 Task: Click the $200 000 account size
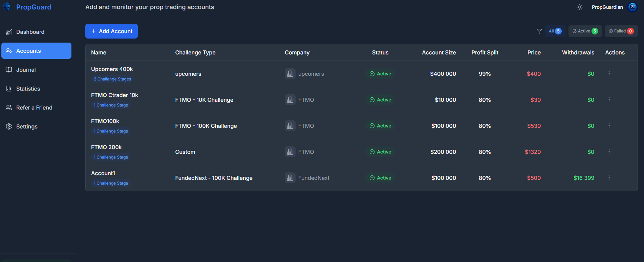point(443,152)
